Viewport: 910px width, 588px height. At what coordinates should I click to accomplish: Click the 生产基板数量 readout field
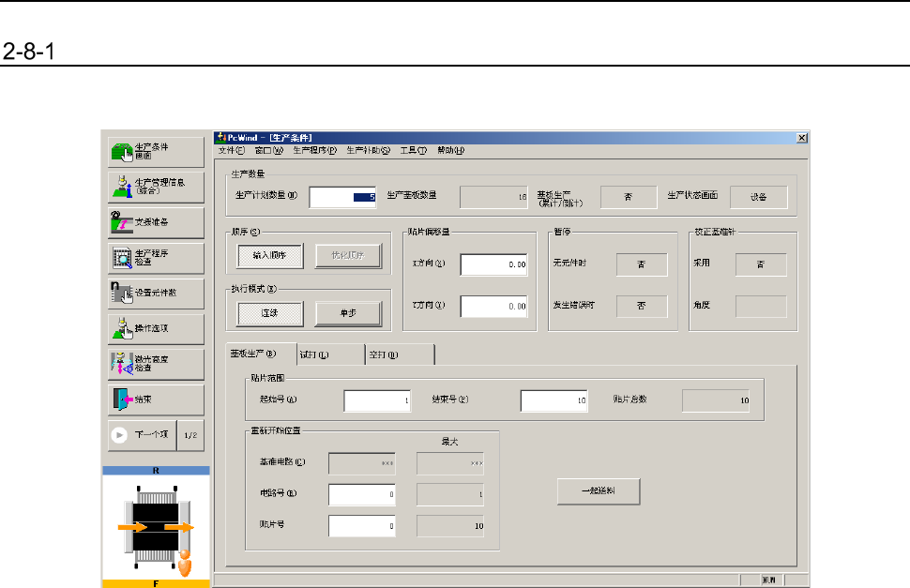click(493, 197)
